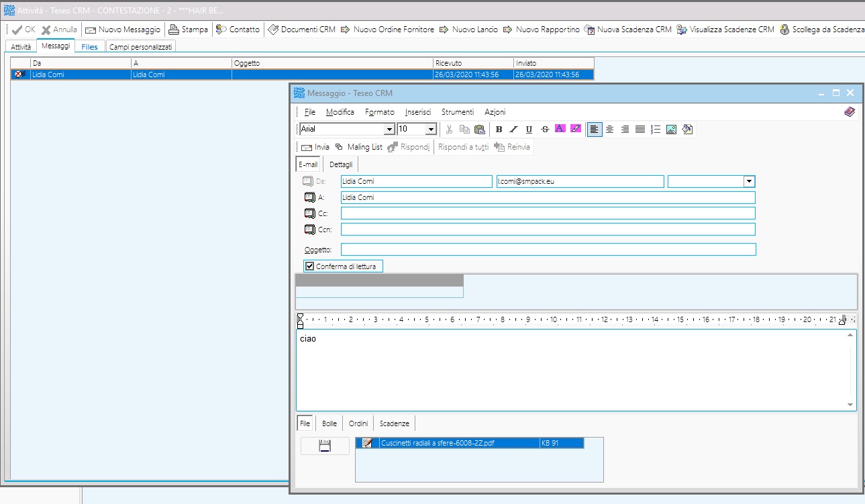
Task: Click Nuova Scadenza CRM
Action: [x=628, y=30]
